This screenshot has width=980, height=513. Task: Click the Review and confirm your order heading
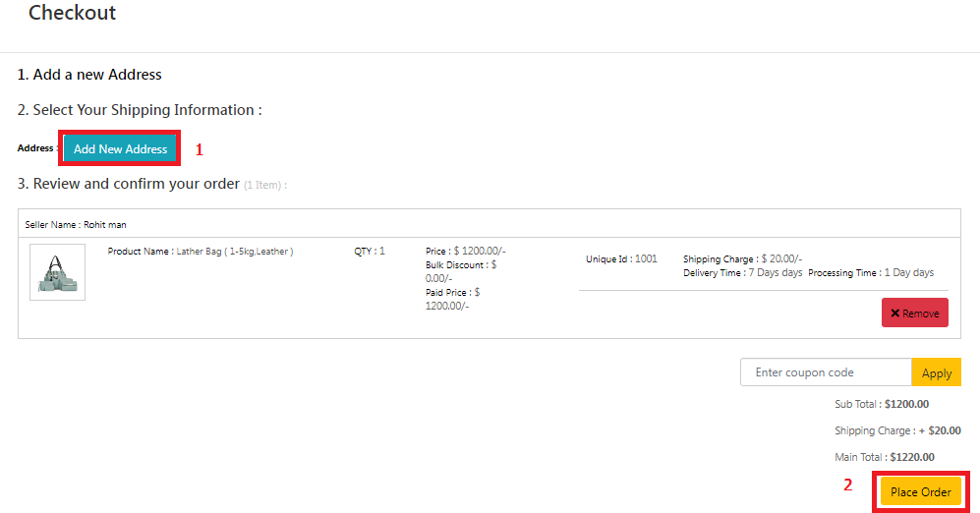tap(129, 184)
